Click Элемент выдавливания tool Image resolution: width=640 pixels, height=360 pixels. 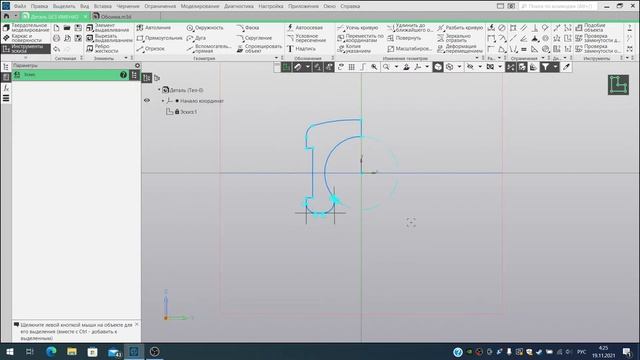click(108, 27)
